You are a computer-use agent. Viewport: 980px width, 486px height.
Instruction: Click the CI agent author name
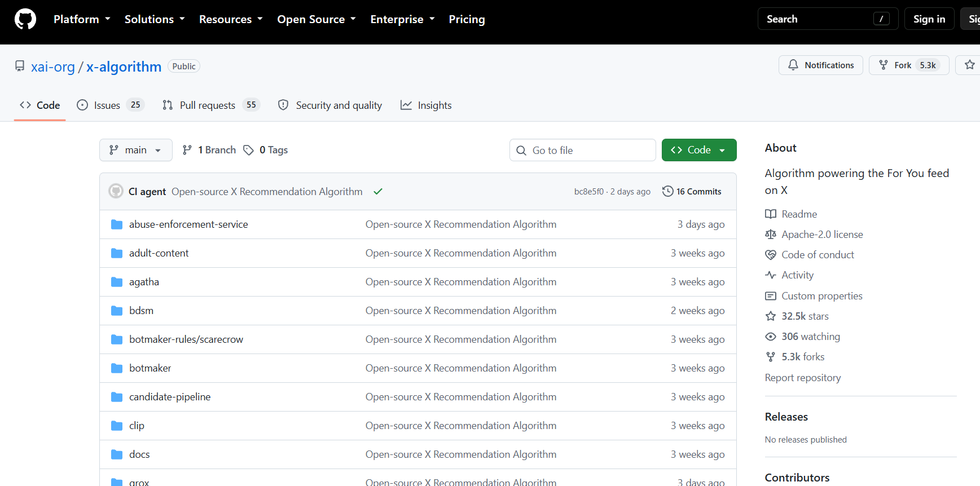click(147, 192)
